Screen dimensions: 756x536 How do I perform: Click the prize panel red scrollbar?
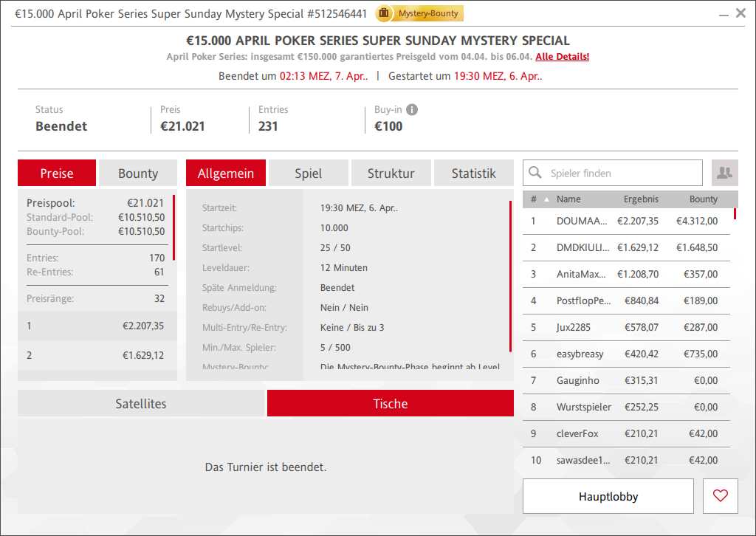[173, 227]
